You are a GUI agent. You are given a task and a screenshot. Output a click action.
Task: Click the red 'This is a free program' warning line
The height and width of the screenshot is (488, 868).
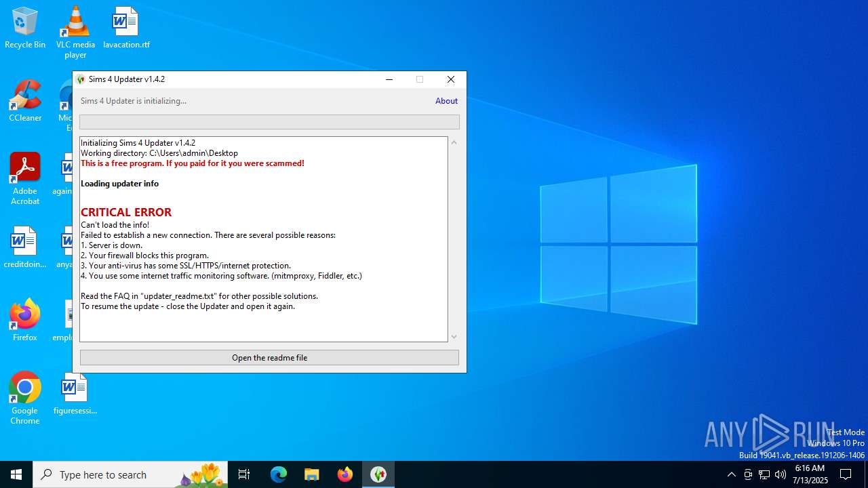[193, 163]
